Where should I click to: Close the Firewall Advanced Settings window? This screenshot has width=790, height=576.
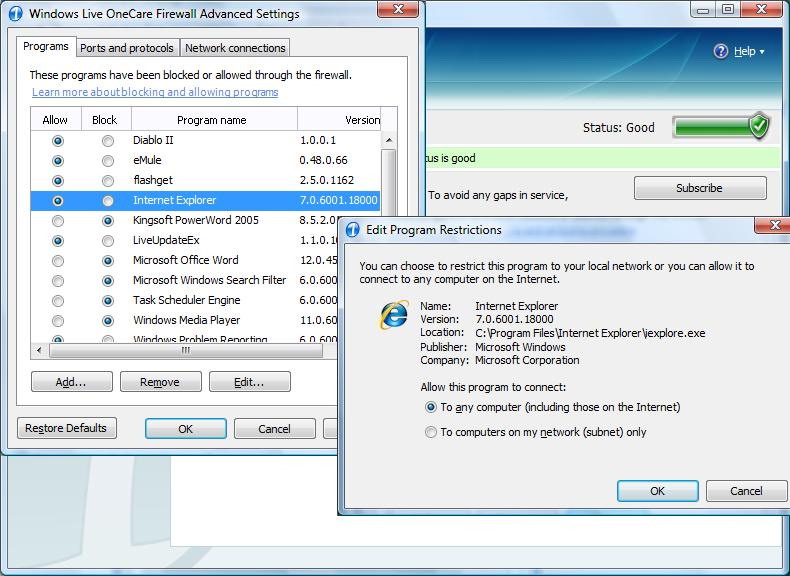pos(398,9)
